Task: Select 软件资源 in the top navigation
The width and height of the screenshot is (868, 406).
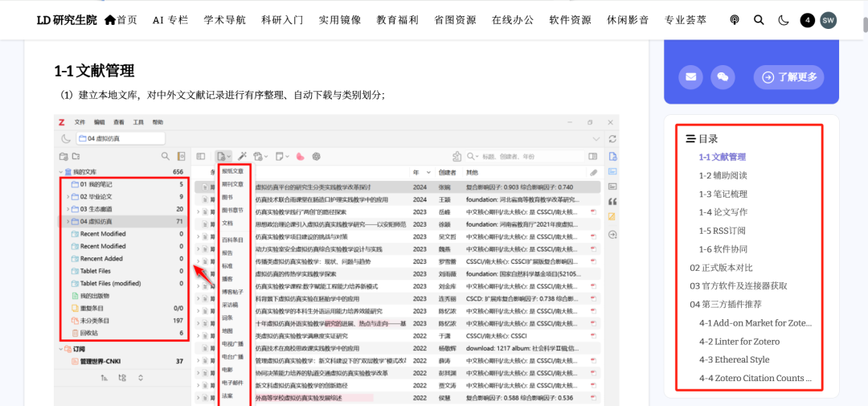Action: coord(570,20)
